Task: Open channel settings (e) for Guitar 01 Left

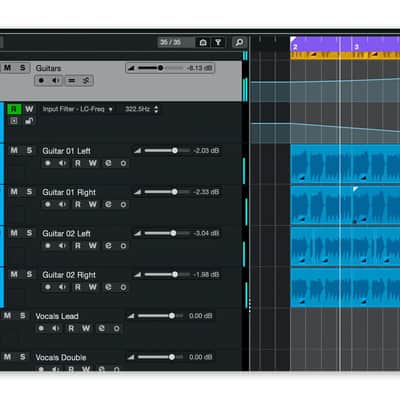Action: (x=108, y=163)
